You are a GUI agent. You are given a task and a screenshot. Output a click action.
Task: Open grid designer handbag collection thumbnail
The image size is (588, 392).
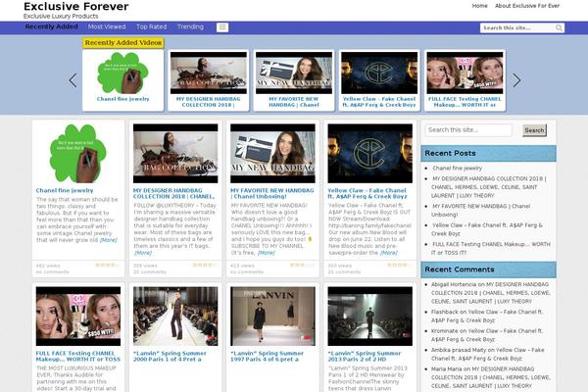pyautogui.click(x=175, y=154)
